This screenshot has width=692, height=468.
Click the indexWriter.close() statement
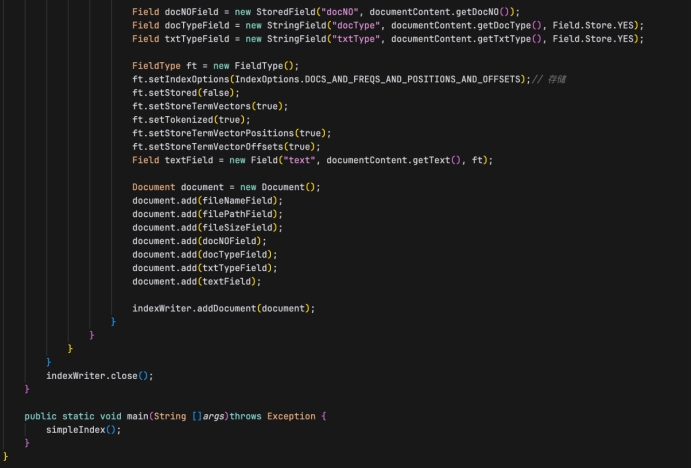100,375
